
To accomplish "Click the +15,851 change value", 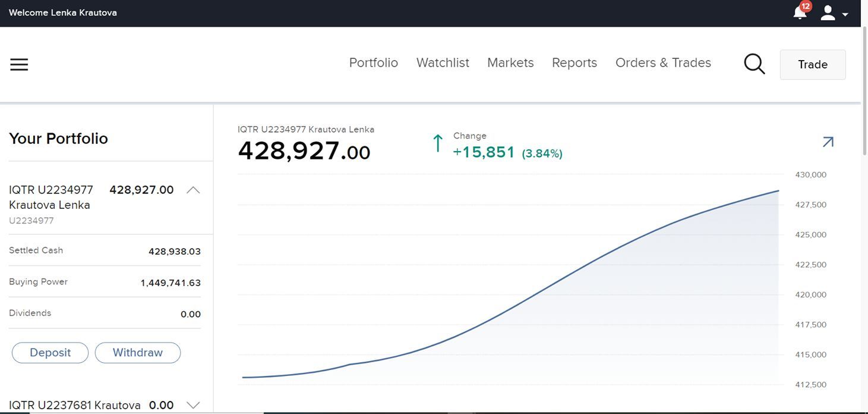I will pos(484,152).
